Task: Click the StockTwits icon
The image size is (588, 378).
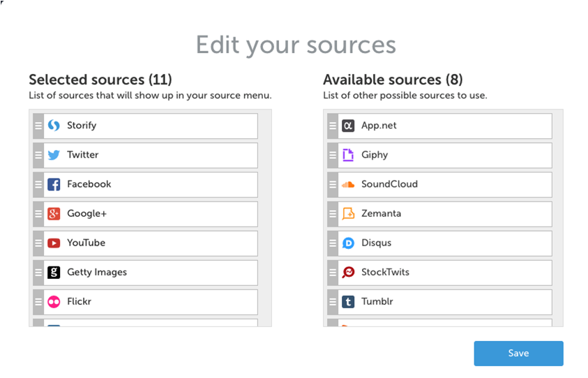Action: [x=348, y=273]
